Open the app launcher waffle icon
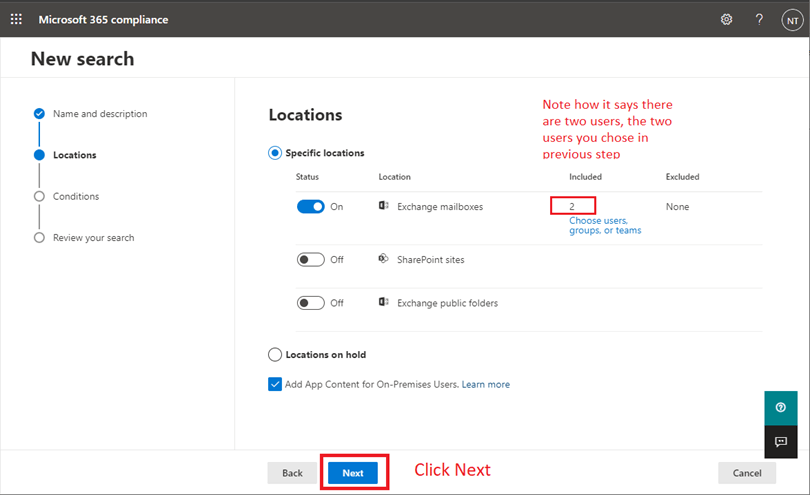Viewport: 810px width, 495px height. tap(16, 19)
